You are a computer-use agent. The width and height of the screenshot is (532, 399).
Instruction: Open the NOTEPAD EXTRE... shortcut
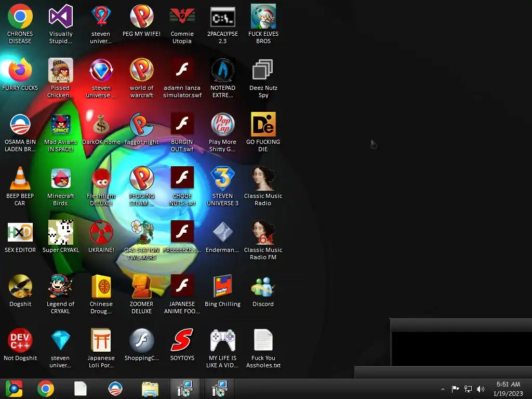(x=222, y=70)
